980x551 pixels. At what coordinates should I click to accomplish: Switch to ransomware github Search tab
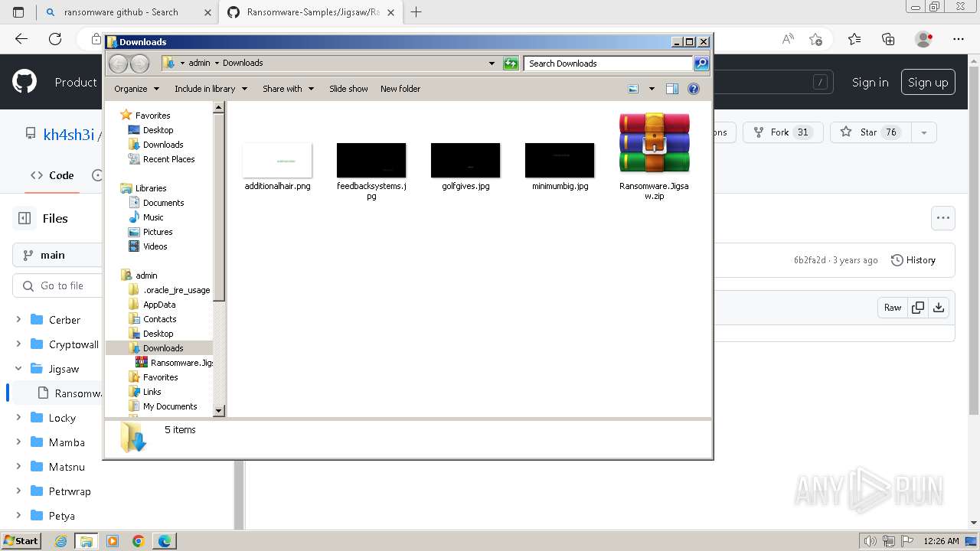click(x=121, y=12)
